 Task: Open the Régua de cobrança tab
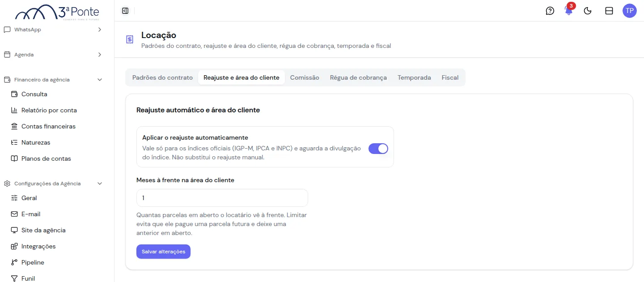(358, 77)
